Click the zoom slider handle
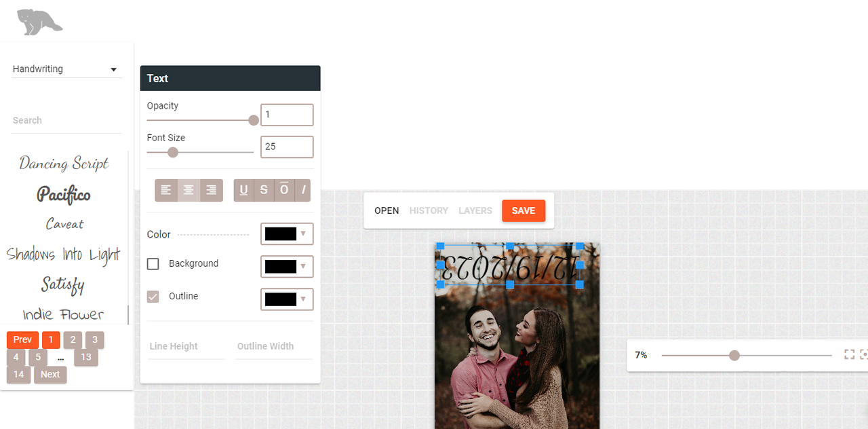868x429 pixels. [x=734, y=355]
